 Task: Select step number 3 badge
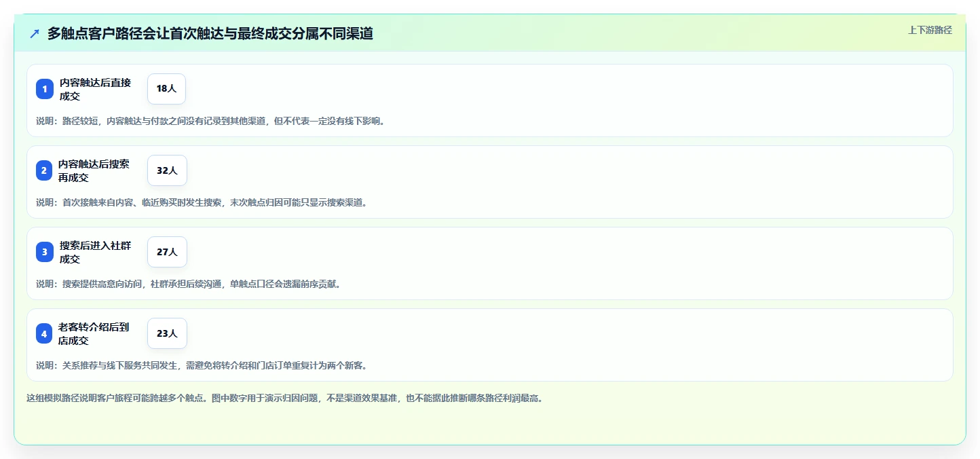coord(45,252)
